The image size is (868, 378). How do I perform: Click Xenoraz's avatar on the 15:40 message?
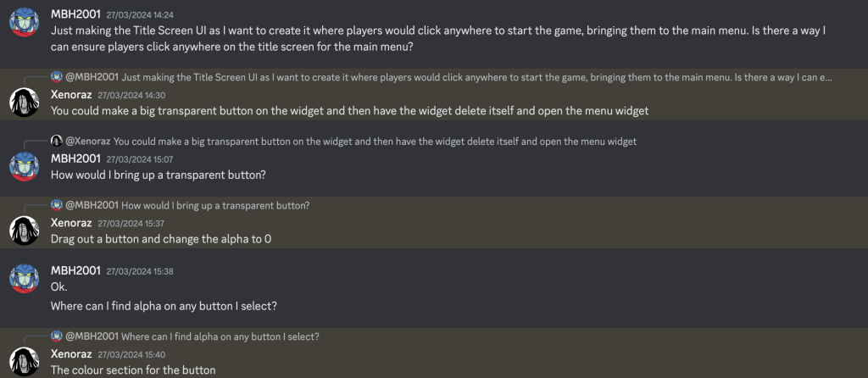click(x=25, y=361)
